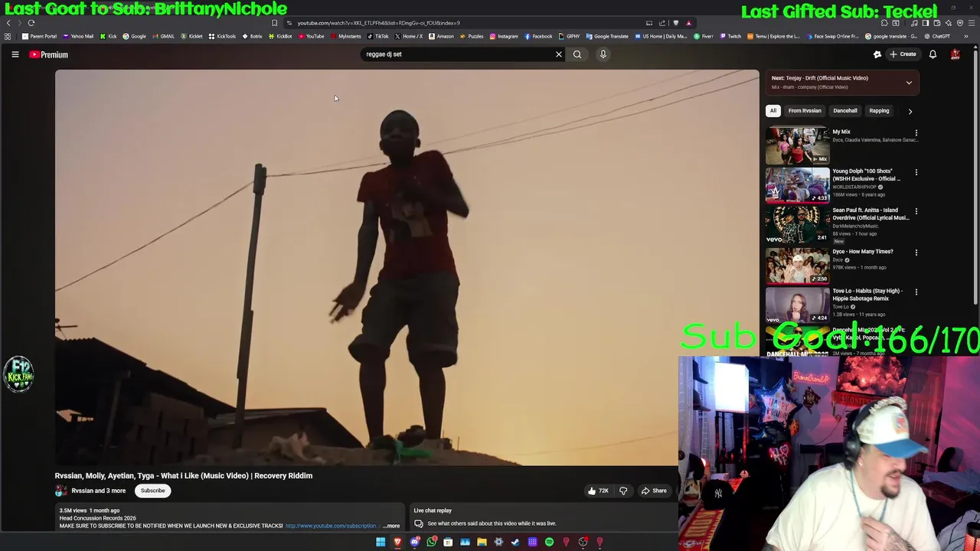Select the 'Rapping' filter chip
The height and width of the screenshot is (551, 980).
[879, 111]
